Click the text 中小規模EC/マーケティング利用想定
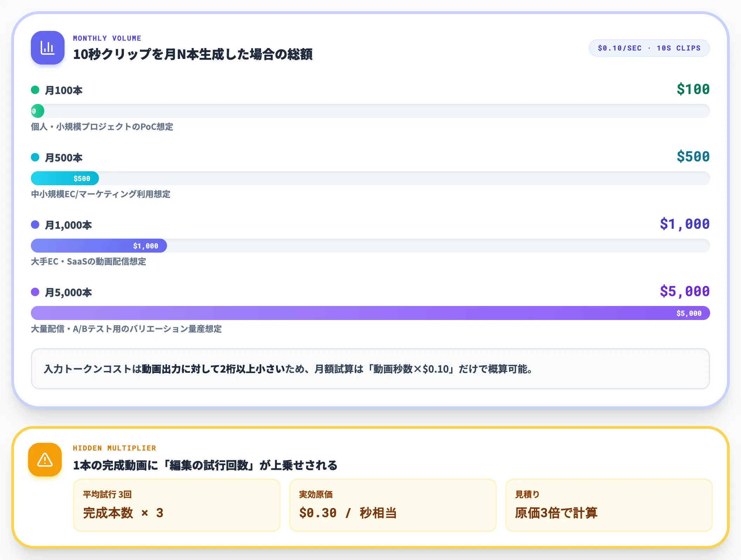The width and height of the screenshot is (741, 560). click(x=101, y=194)
